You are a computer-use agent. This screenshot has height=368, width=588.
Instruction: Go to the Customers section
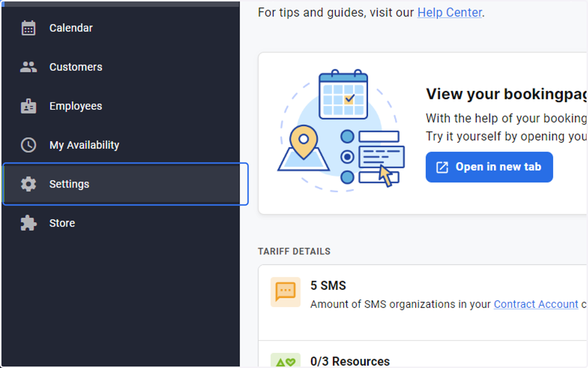click(121, 67)
